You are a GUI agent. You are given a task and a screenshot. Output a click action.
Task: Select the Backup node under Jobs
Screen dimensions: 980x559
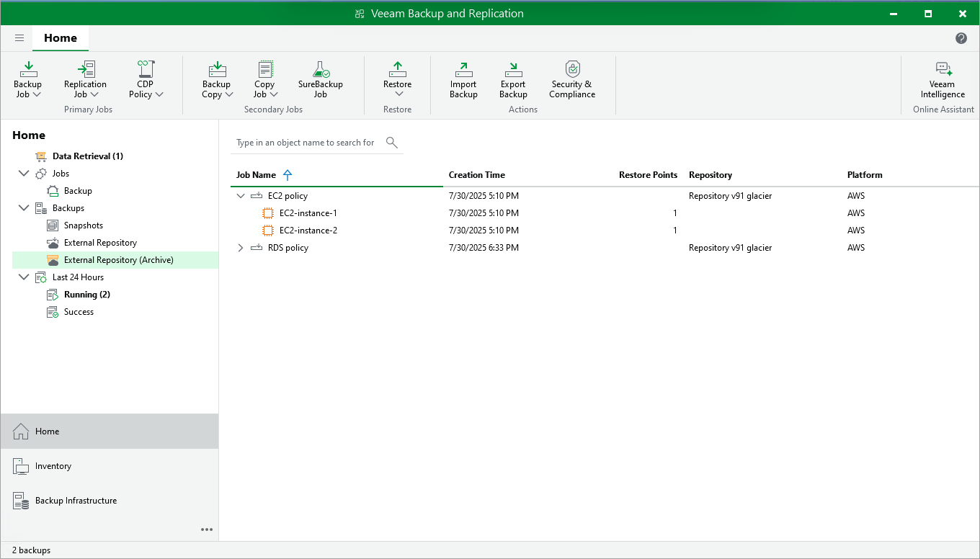pos(78,191)
